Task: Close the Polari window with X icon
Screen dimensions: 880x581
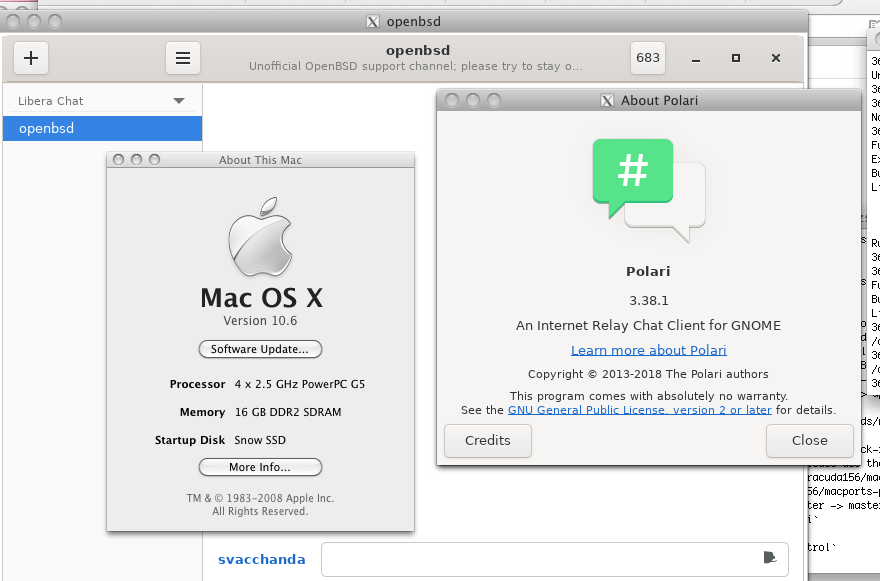Action: tap(776, 58)
